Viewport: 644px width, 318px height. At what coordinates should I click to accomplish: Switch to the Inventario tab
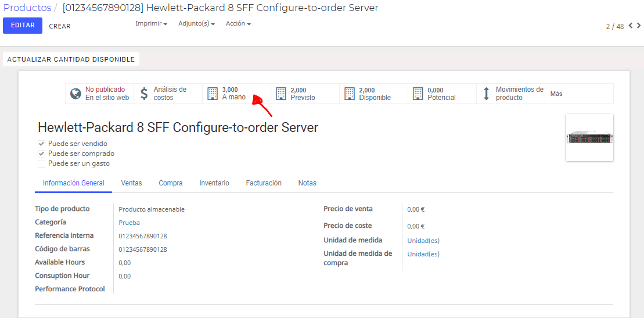pos(214,183)
